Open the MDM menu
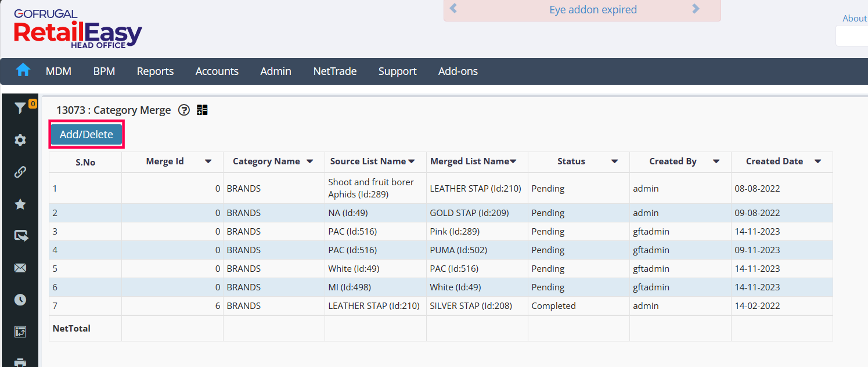This screenshot has width=868, height=367. 59,71
